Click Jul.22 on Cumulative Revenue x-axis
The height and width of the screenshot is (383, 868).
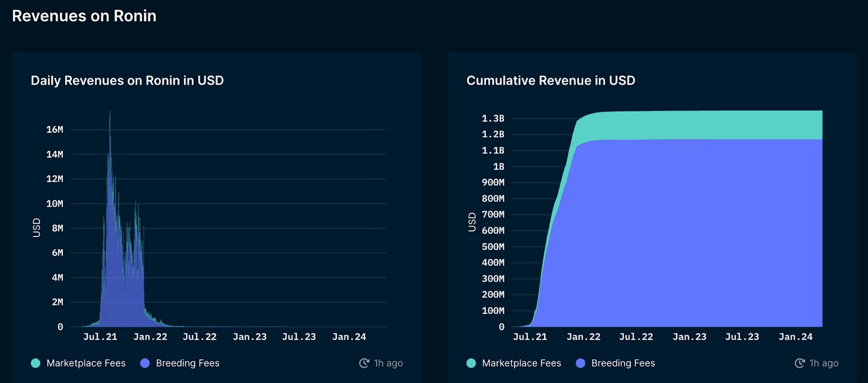[x=636, y=337]
